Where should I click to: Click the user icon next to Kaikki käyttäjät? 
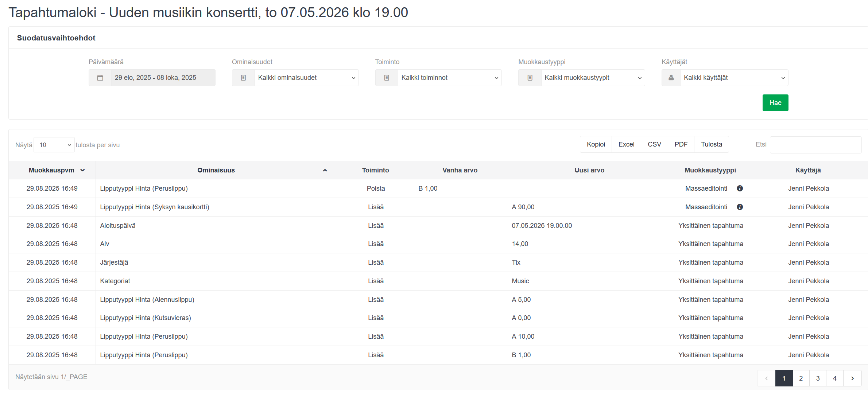(671, 78)
